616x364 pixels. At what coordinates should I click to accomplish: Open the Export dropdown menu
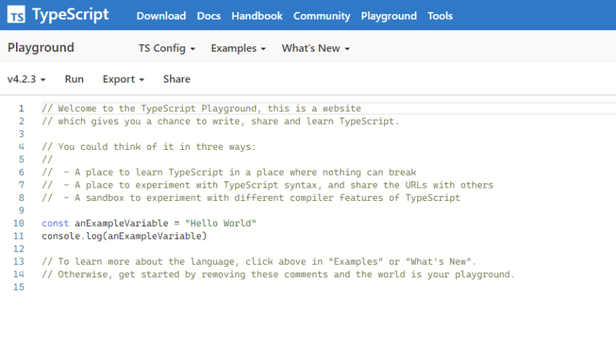[x=123, y=79]
